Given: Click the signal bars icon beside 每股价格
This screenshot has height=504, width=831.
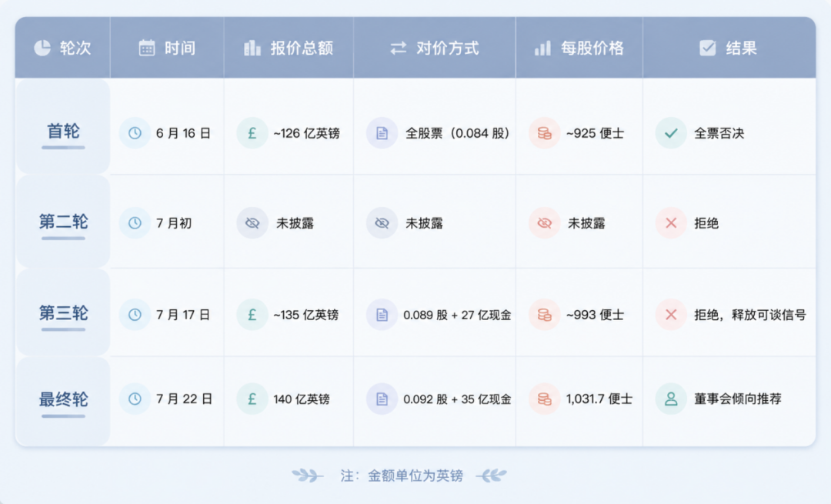Looking at the screenshot, I should [542, 48].
